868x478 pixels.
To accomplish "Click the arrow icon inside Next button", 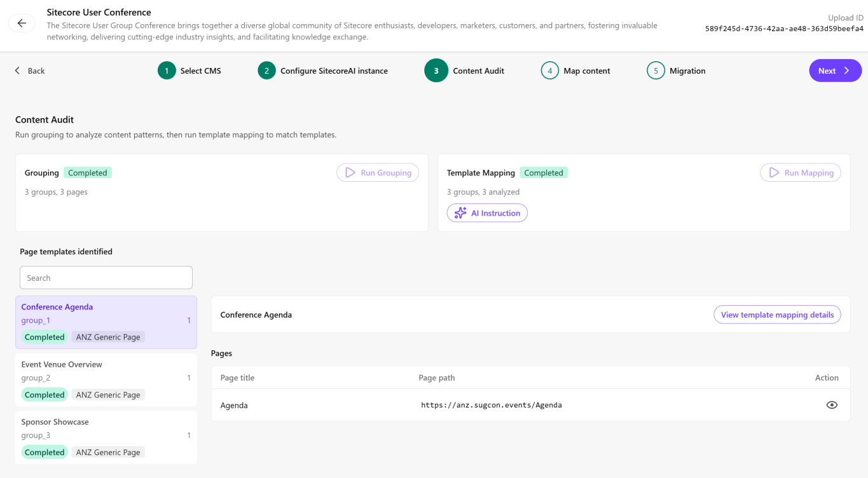I will [x=846, y=71].
